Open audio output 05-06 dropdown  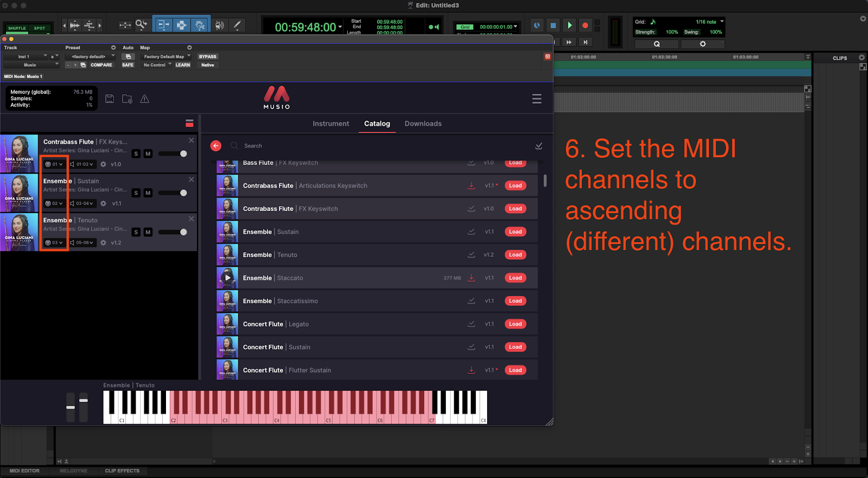pyautogui.click(x=82, y=243)
